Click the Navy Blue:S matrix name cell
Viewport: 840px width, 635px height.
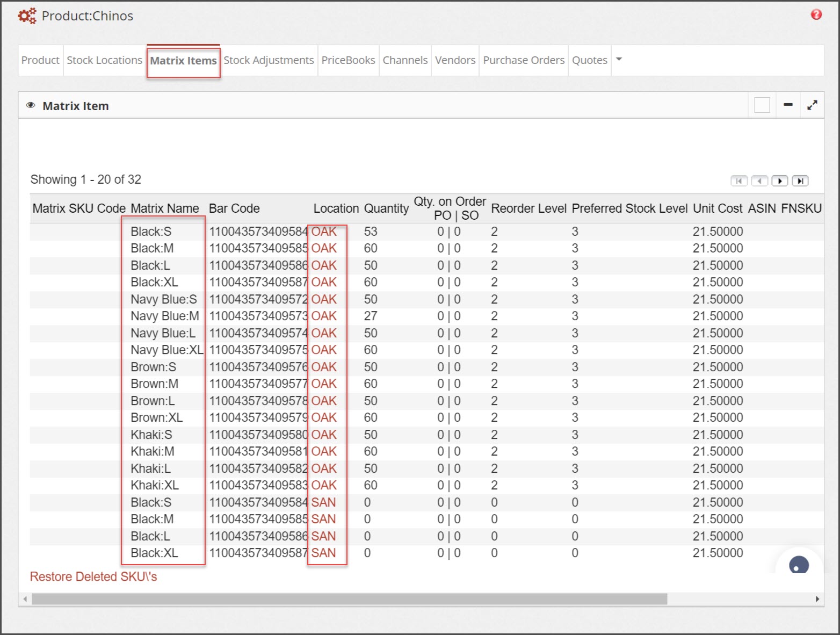coord(164,299)
